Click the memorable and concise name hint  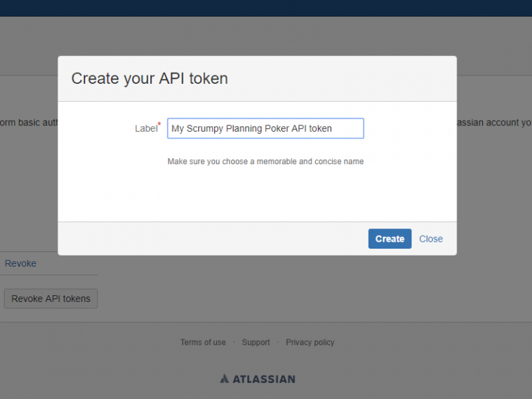pos(265,161)
